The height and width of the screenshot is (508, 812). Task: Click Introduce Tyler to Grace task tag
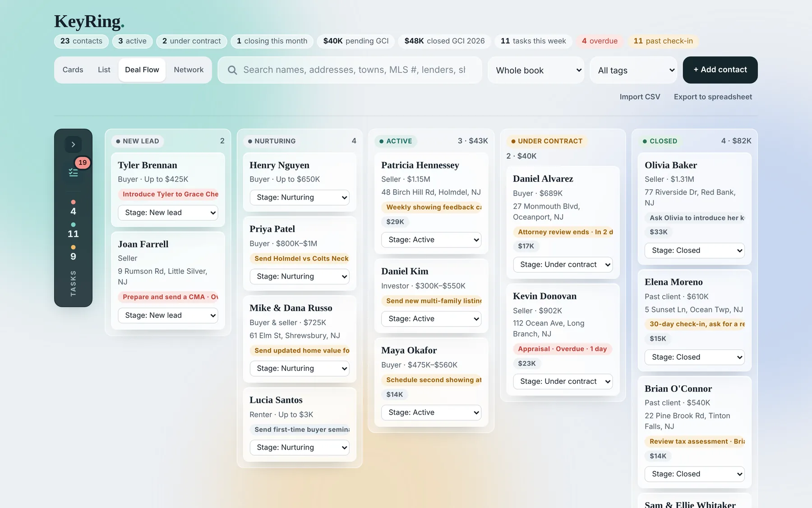pyautogui.click(x=168, y=194)
